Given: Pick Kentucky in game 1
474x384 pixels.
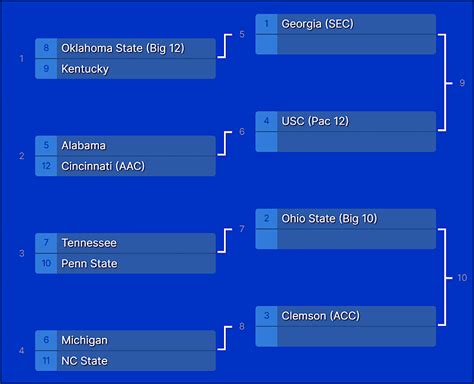Looking at the screenshot, I should 125,69.
